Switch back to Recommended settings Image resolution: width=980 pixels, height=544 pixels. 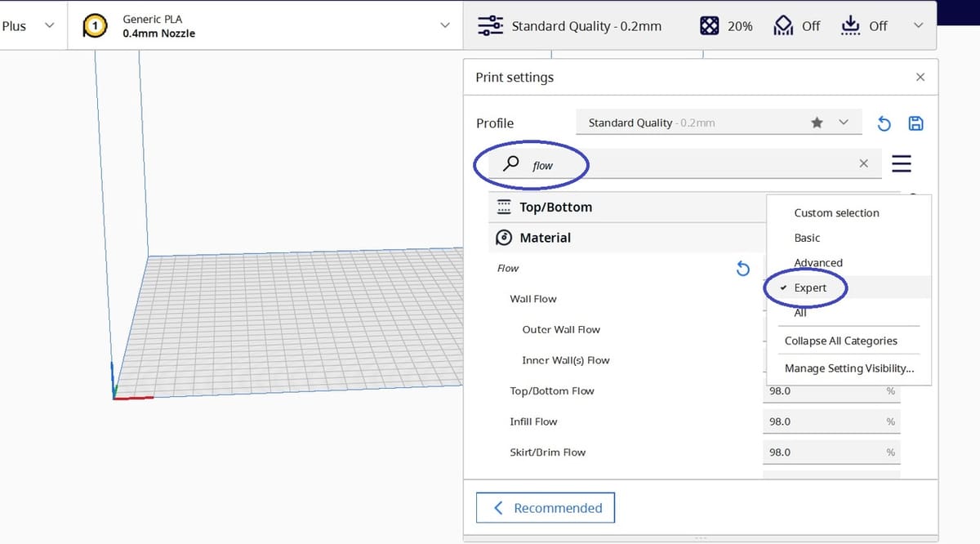546,508
